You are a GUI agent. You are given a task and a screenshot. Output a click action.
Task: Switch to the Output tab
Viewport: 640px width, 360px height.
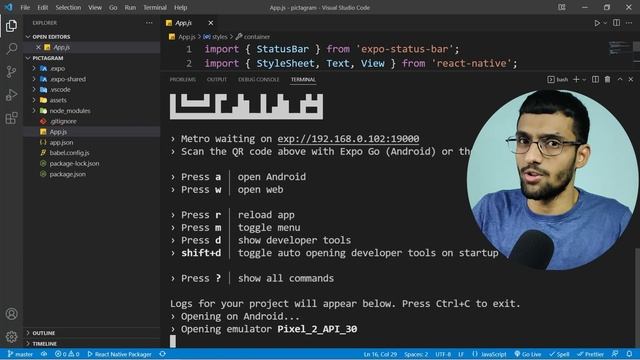click(x=217, y=79)
